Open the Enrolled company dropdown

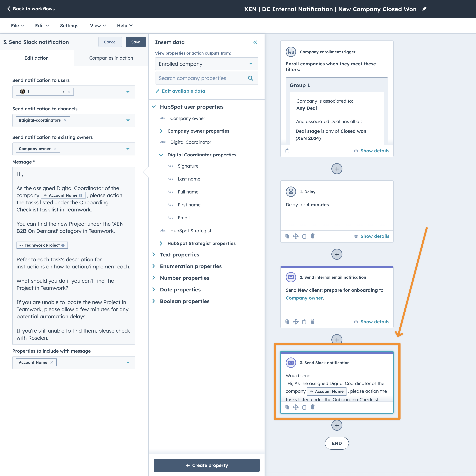pyautogui.click(x=206, y=64)
